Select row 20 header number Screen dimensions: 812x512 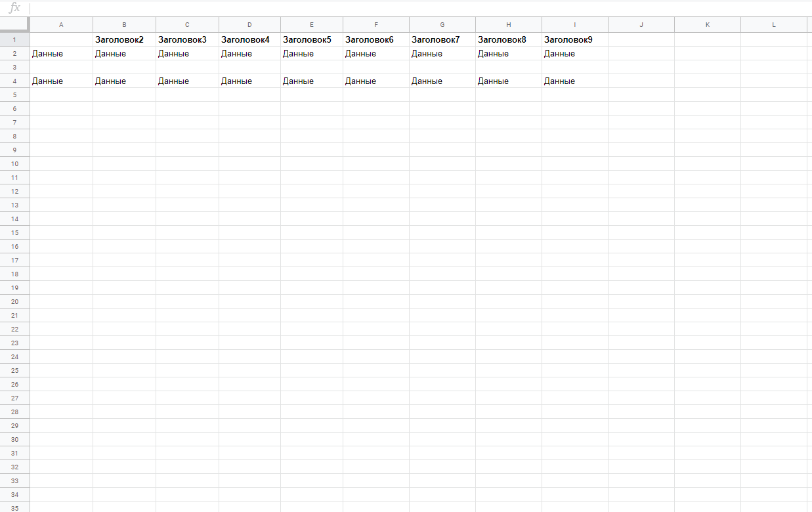coord(14,301)
